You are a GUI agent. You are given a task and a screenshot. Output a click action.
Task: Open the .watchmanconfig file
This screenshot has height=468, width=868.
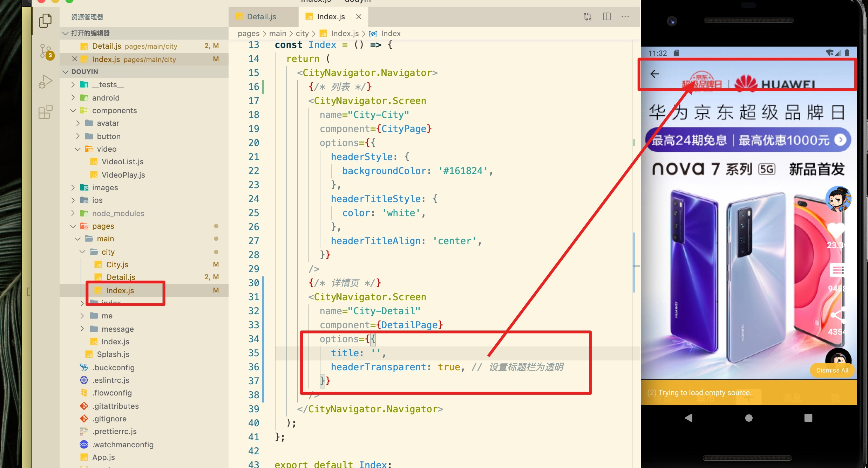click(144, 444)
